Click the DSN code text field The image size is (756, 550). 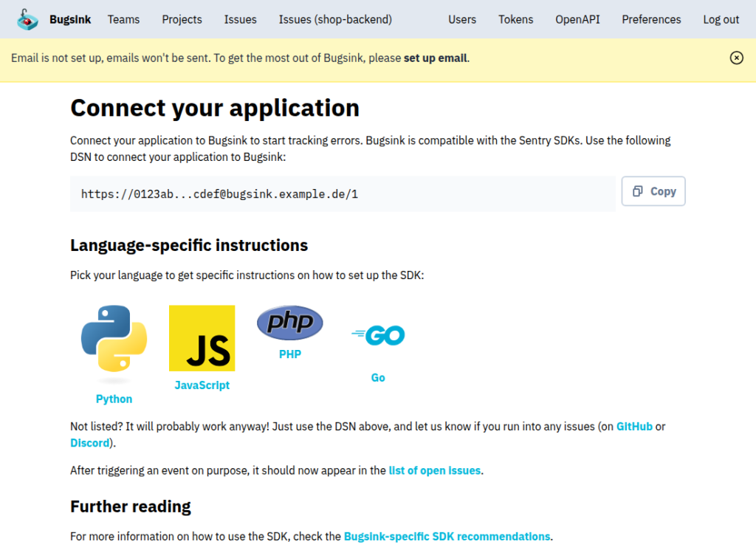point(343,193)
